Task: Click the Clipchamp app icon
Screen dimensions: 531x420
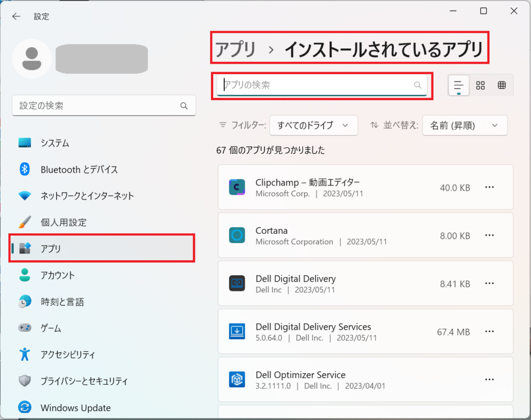Action: [x=237, y=187]
